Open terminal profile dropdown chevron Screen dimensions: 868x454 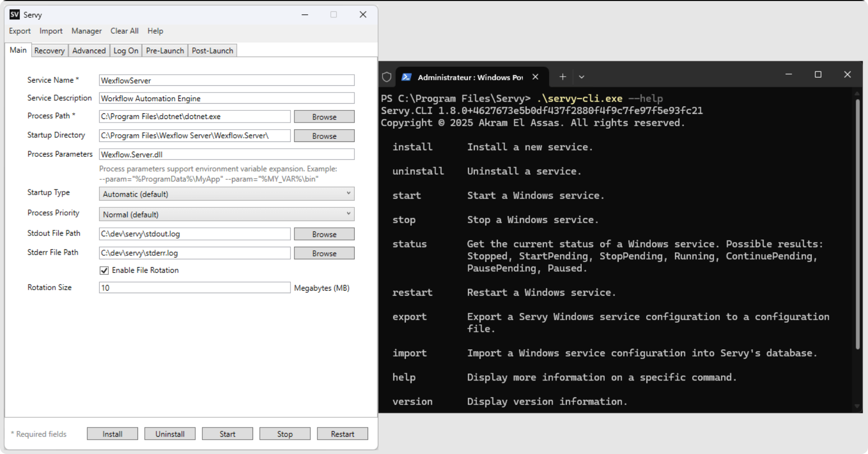(x=581, y=77)
